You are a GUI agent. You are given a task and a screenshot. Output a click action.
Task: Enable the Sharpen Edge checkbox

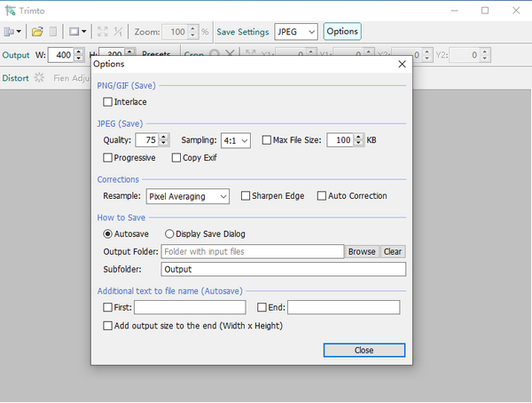[x=246, y=196]
